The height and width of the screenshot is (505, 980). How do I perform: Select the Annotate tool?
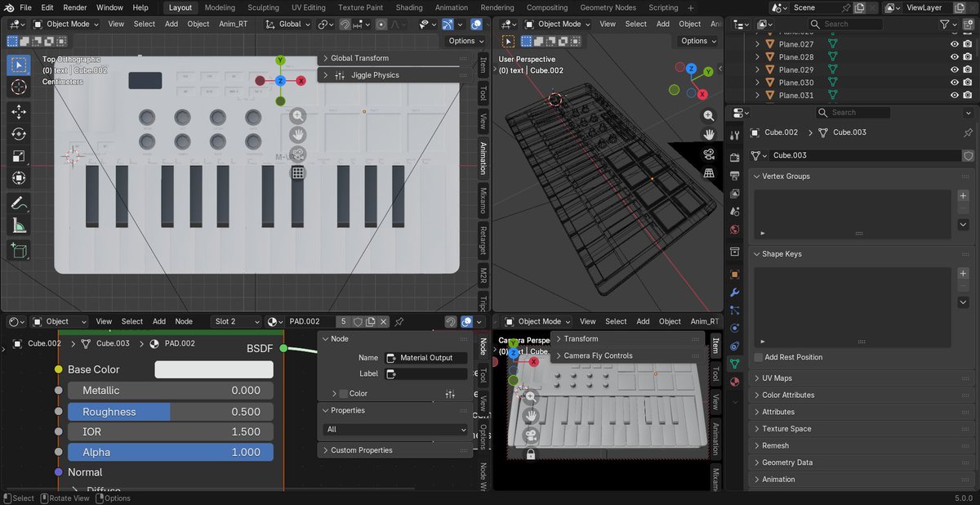[x=19, y=203]
